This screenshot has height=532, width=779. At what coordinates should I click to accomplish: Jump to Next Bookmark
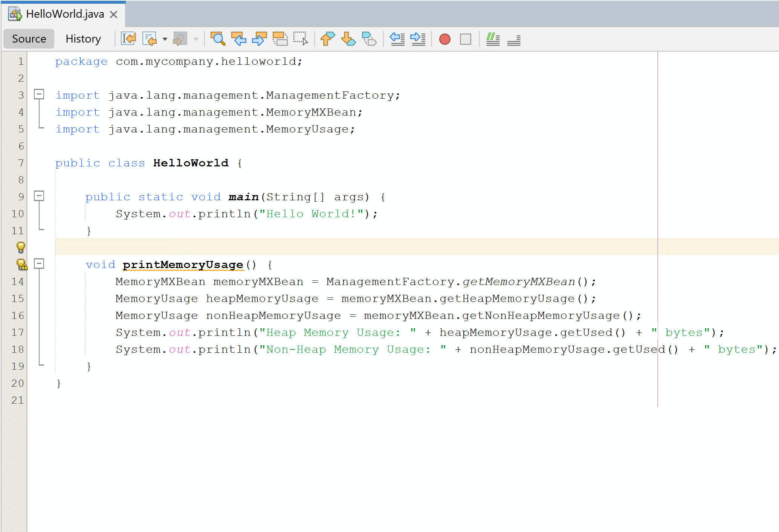pos(348,39)
